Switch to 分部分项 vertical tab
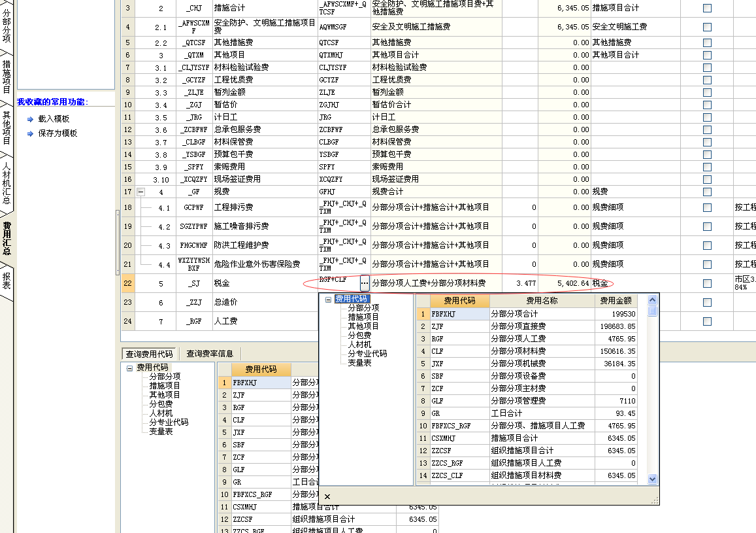756x533 pixels. 7,25
